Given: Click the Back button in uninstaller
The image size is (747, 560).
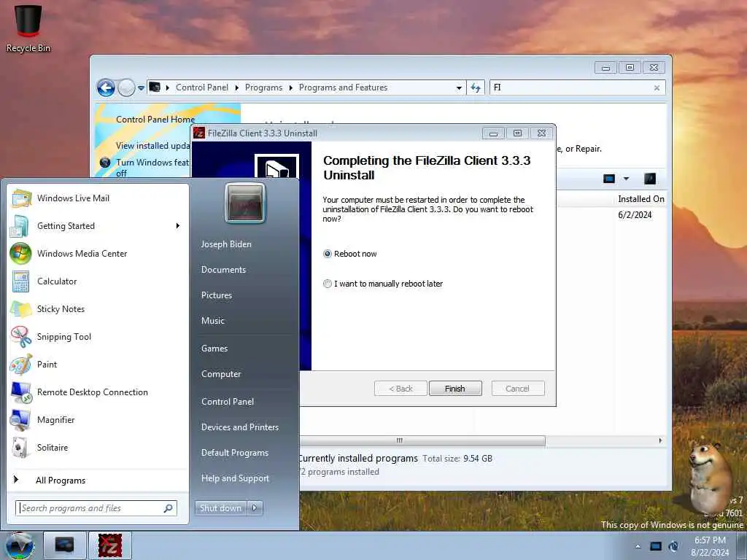Looking at the screenshot, I should click(400, 389).
